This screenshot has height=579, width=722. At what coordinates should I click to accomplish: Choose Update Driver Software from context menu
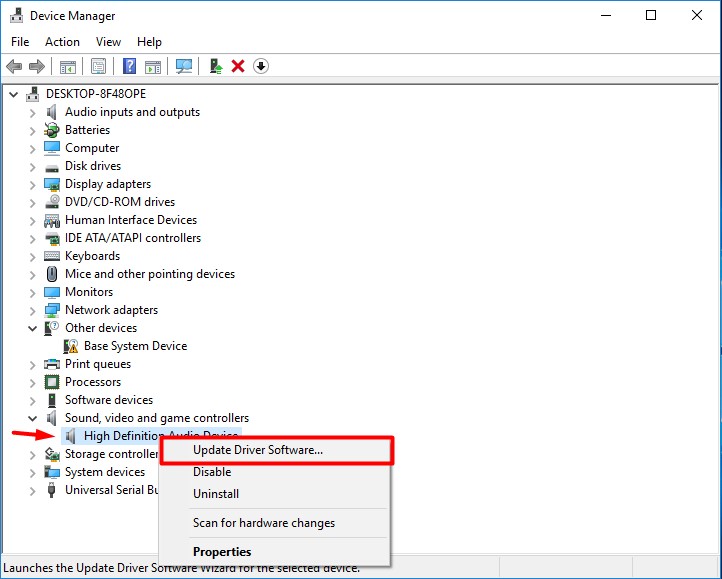pos(276,450)
